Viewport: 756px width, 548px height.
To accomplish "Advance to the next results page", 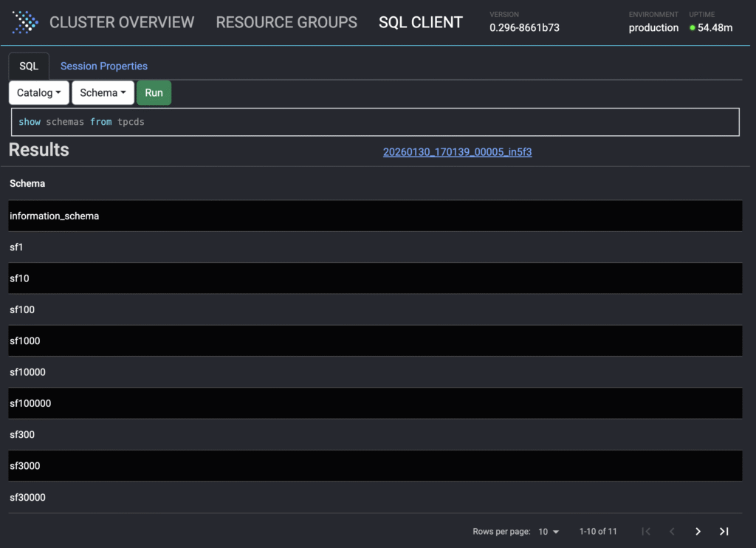I will [x=698, y=532].
